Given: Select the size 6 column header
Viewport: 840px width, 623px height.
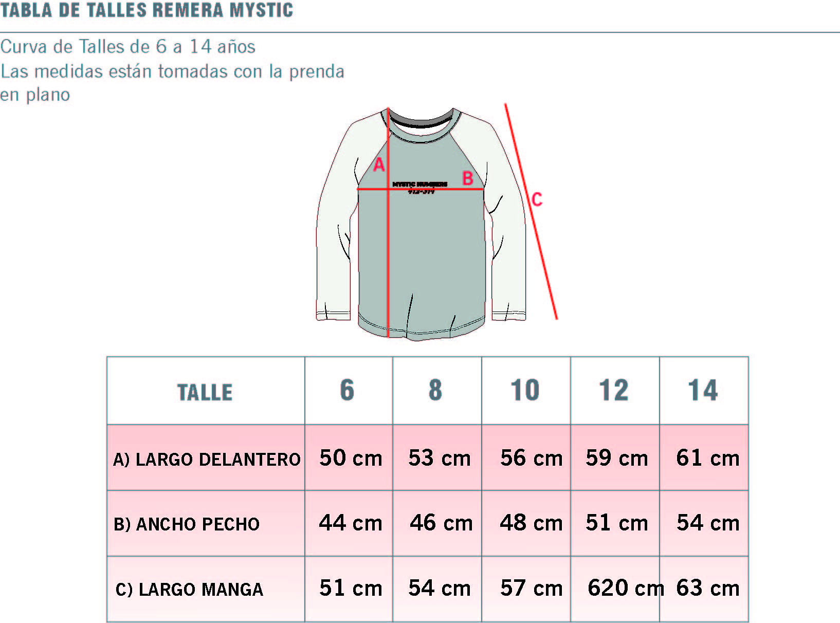Looking at the screenshot, I should click(x=348, y=390).
